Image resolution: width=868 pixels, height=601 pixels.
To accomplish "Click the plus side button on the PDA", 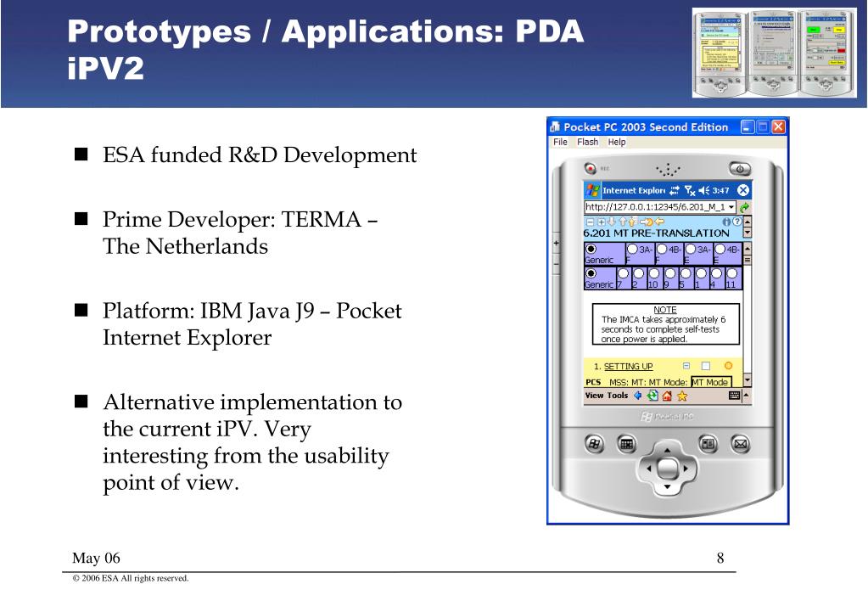I will pyautogui.click(x=557, y=243).
